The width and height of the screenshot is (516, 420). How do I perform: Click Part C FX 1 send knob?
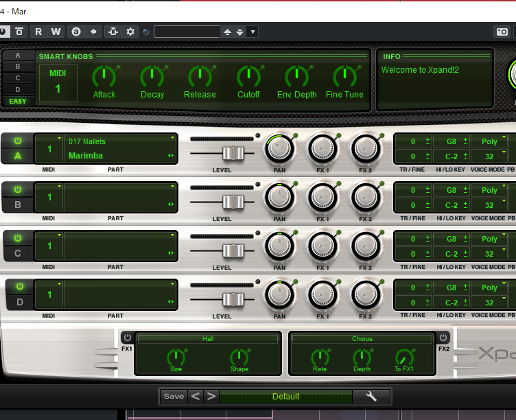[x=322, y=246]
